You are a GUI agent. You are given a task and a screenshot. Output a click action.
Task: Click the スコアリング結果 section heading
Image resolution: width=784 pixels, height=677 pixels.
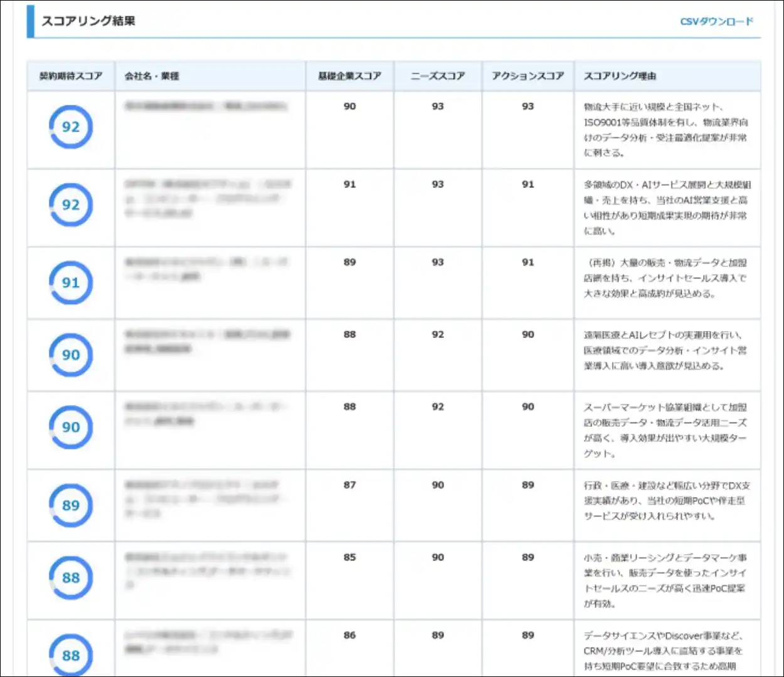coord(88,21)
